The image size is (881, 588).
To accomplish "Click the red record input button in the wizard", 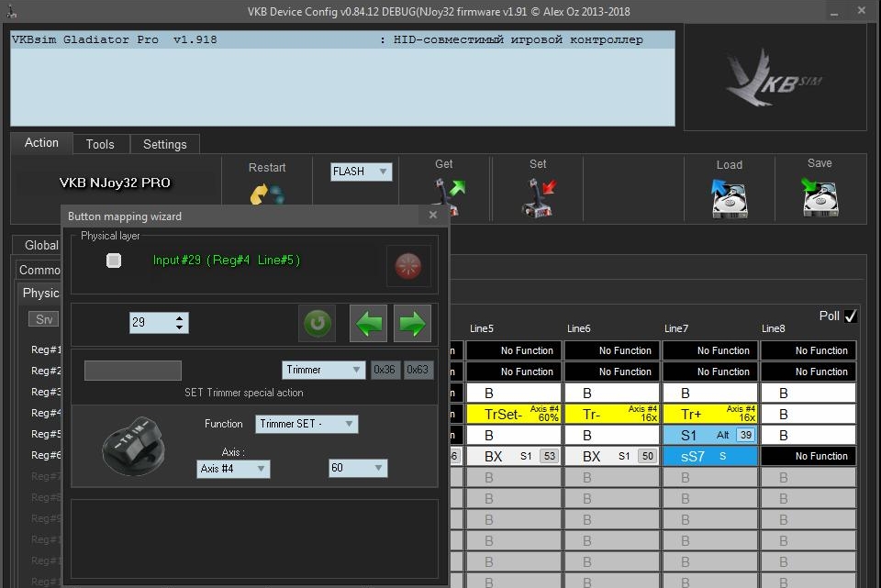I will (x=408, y=266).
